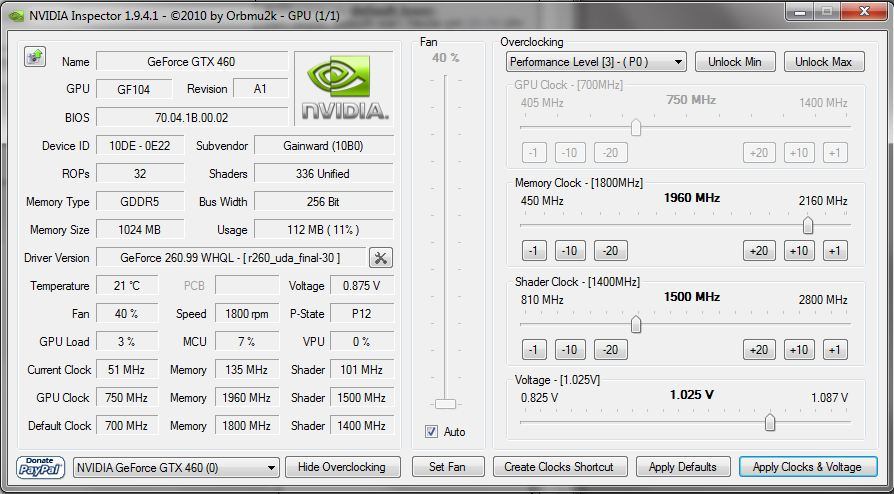Click Unlock Max button
Screen dimensions: 894x494
tap(824, 62)
